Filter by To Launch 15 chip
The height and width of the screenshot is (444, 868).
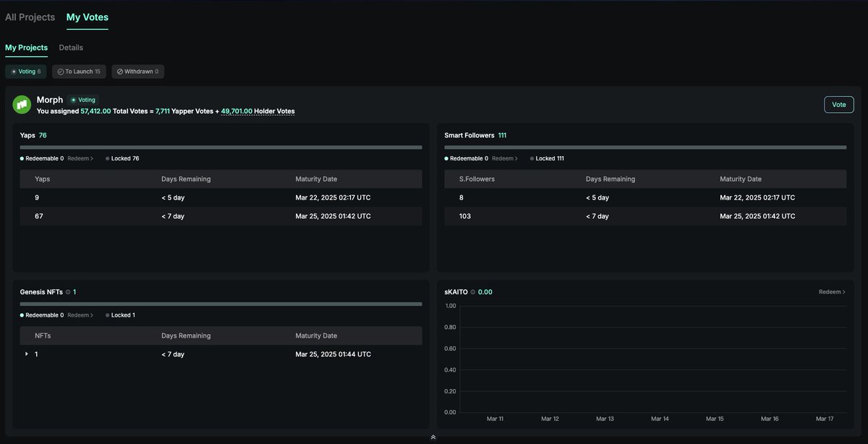[x=79, y=72]
